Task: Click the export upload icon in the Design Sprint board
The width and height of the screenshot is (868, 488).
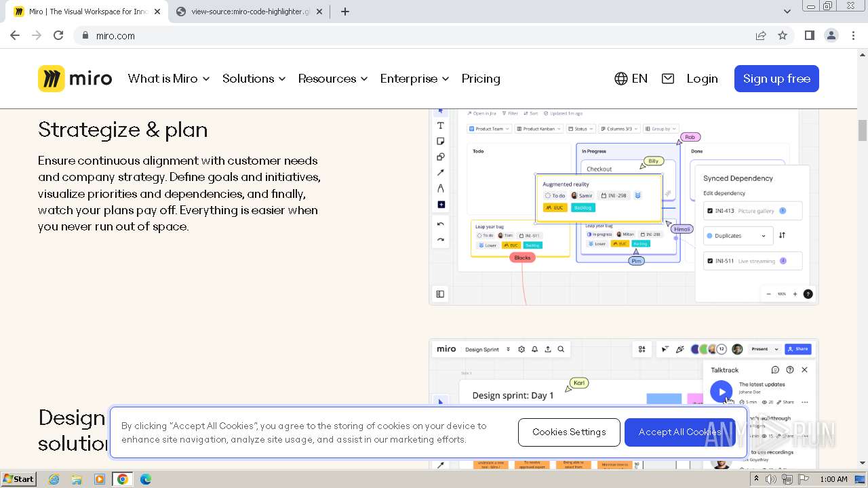Action: click(x=548, y=349)
